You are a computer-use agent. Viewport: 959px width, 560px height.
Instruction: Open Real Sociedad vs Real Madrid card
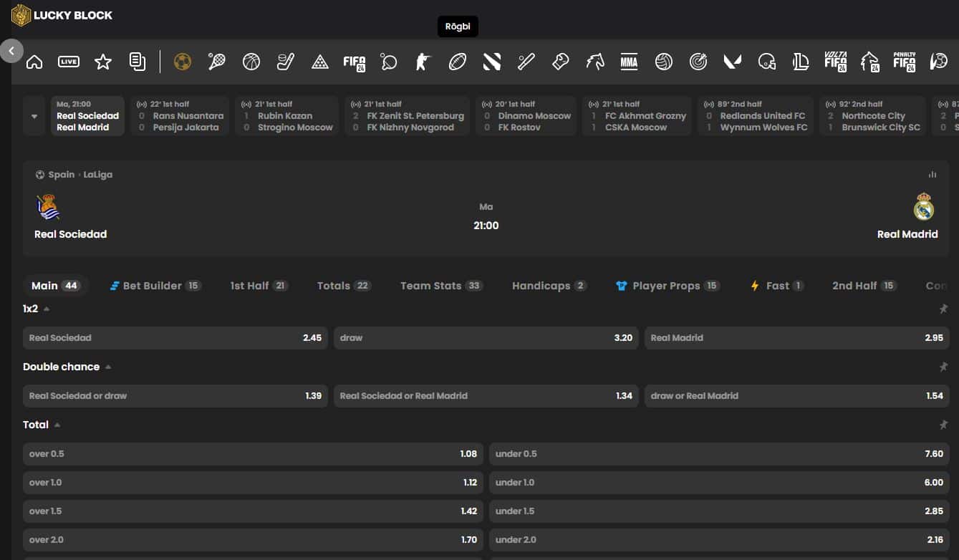(x=87, y=116)
